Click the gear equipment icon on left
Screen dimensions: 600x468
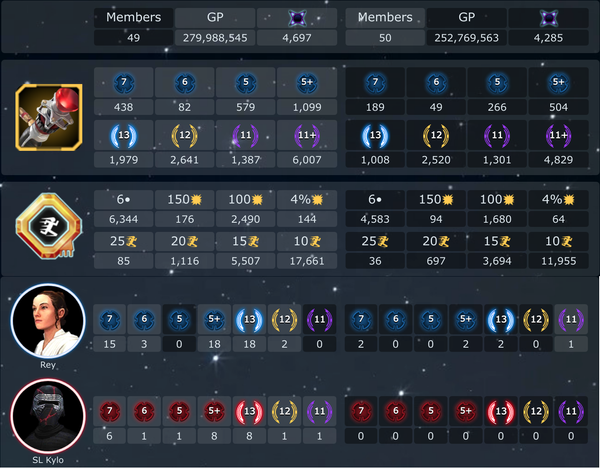tap(49, 117)
